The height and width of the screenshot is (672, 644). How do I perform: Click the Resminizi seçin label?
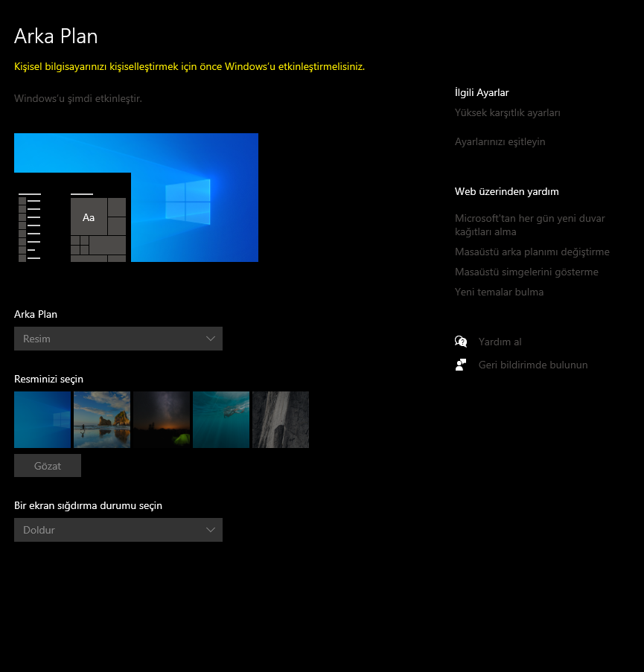(x=49, y=380)
